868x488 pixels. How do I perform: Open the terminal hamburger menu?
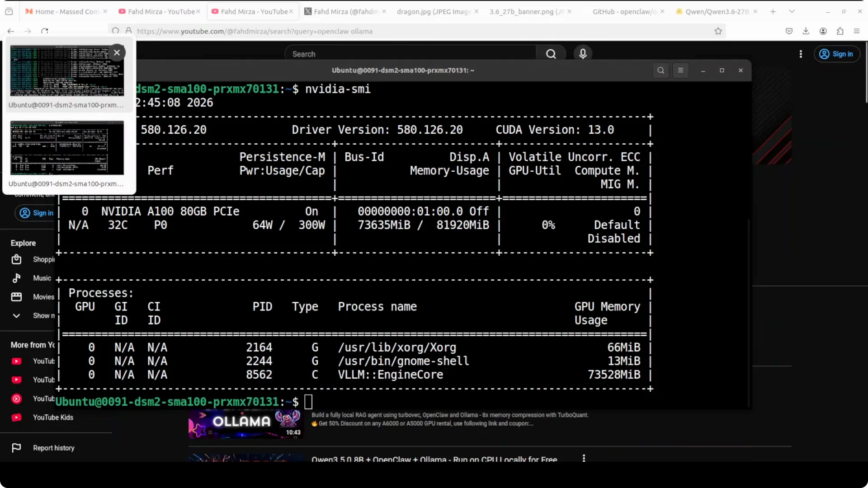680,70
